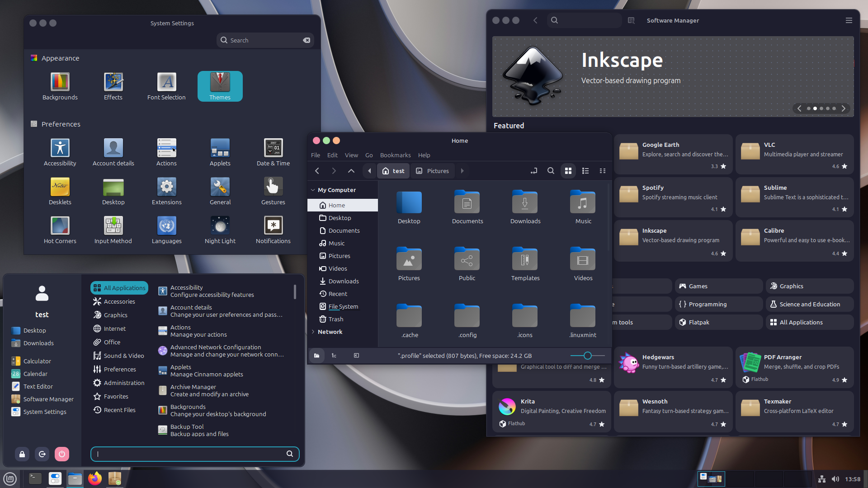Image resolution: width=868 pixels, height=488 pixels.
Task: Hide the file manager sidebar
Action: pyautogui.click(x=356, y=356)
